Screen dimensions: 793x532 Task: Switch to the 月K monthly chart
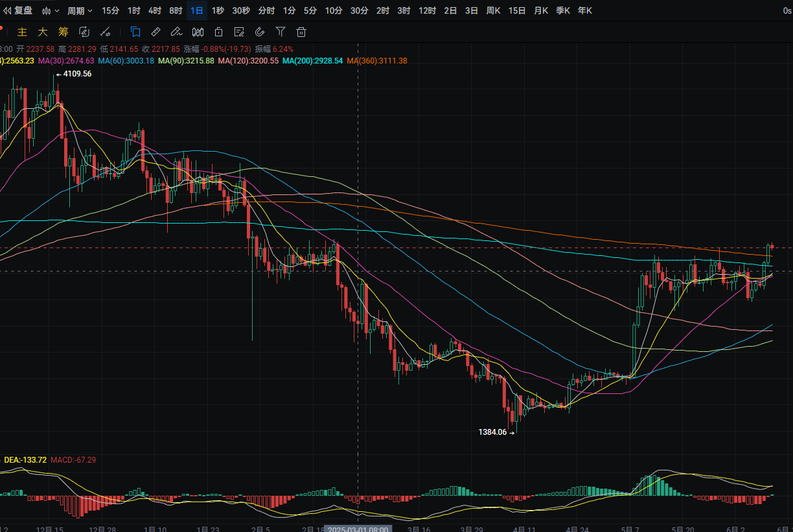541,10
